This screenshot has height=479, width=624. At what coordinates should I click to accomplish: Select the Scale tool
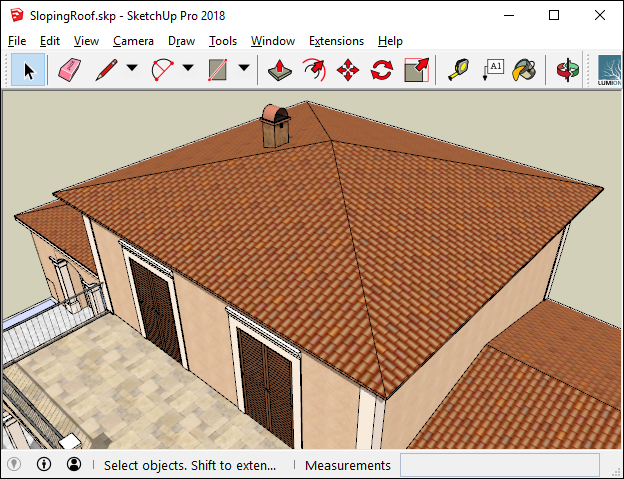pos(415,70)
